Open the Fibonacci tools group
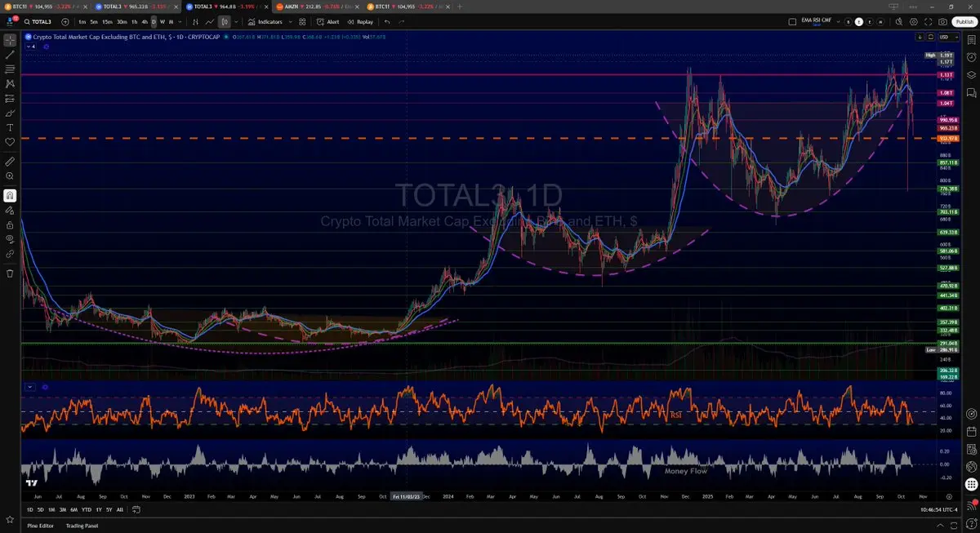Image resolution: width=980 pixels, height=533 pixels. (10, 69)
